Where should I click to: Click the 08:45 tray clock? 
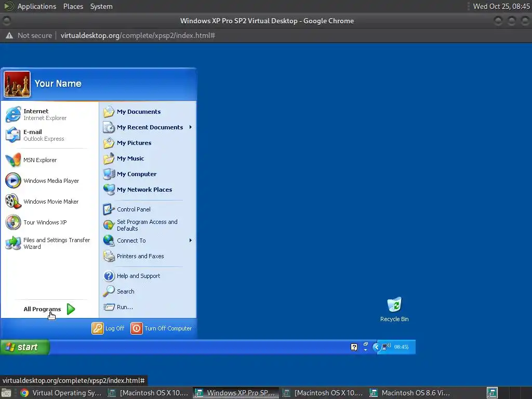401,347
